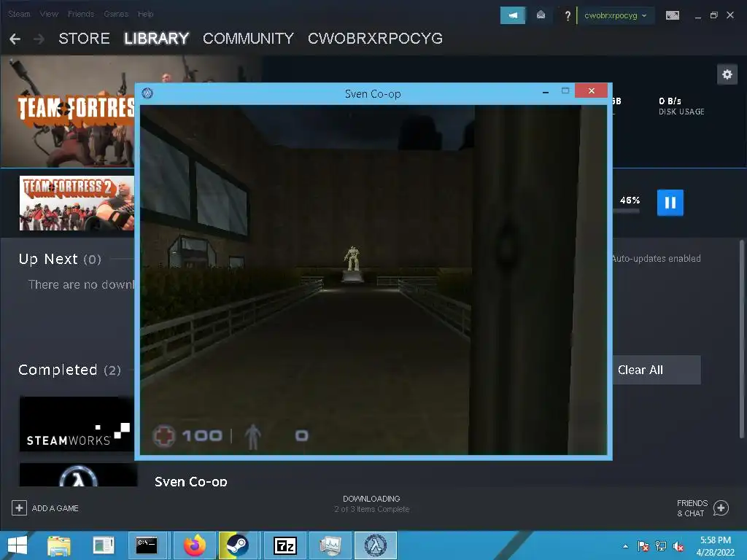Screen dimensions: 747x560
Task: Go to the STORE tab
Action: 85,39
